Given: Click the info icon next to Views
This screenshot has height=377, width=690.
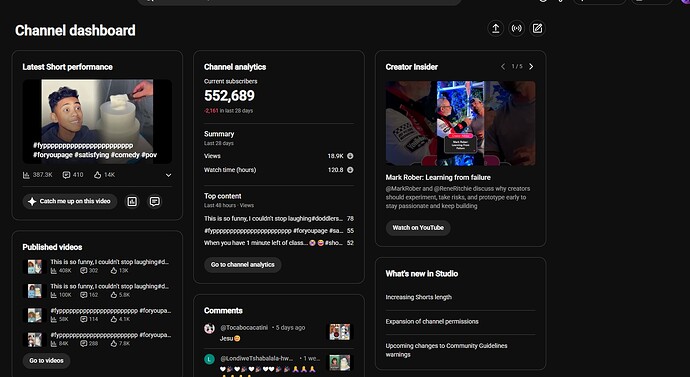Looking at the screenshot, I should click(350, 156).
